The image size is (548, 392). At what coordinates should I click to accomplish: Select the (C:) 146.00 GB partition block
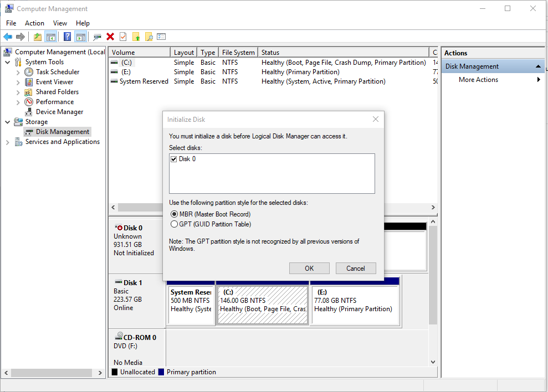point(263,306)
